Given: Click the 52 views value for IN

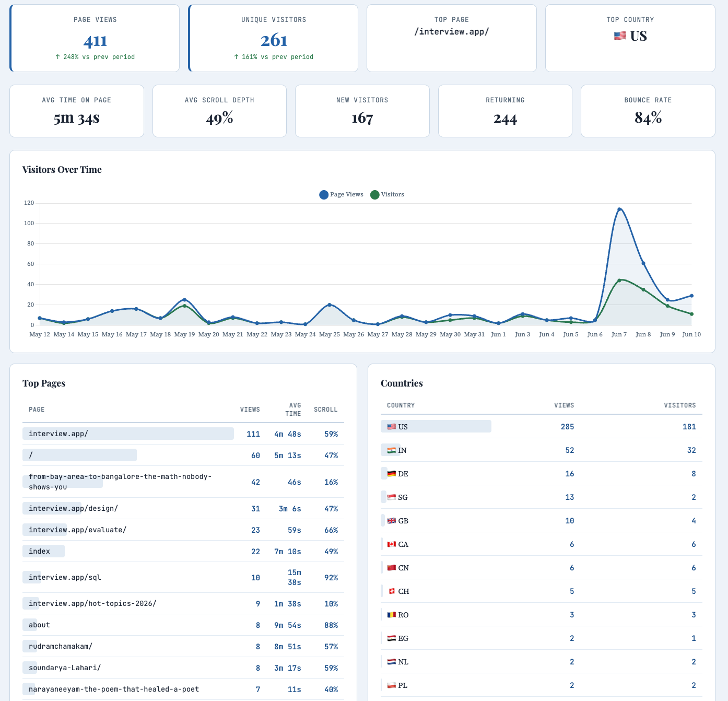Looking at the screenshot, I should (570, 450).
